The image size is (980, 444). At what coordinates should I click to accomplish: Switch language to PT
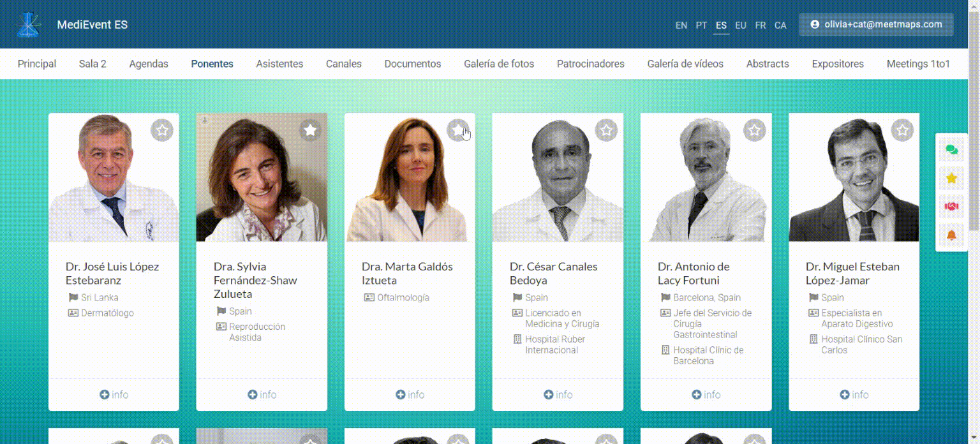(x=701, y=26)
